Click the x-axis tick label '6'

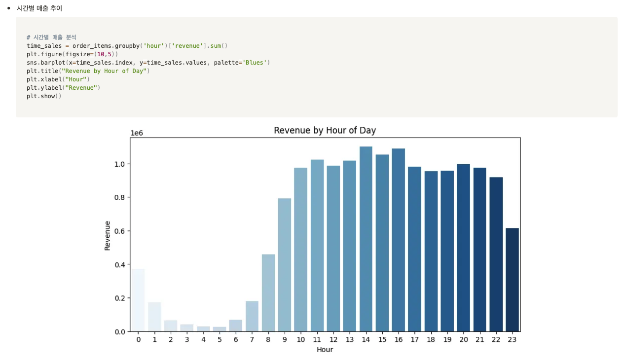pos(236,340)
